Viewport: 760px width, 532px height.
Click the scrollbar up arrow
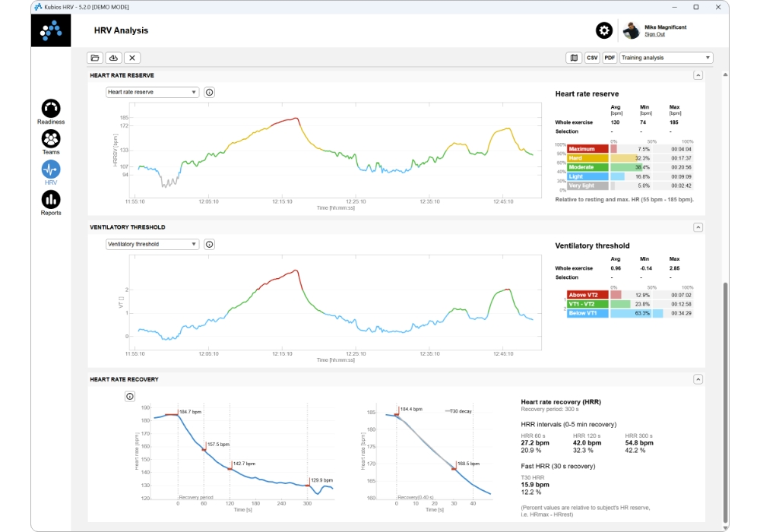[x=725, y=74]
